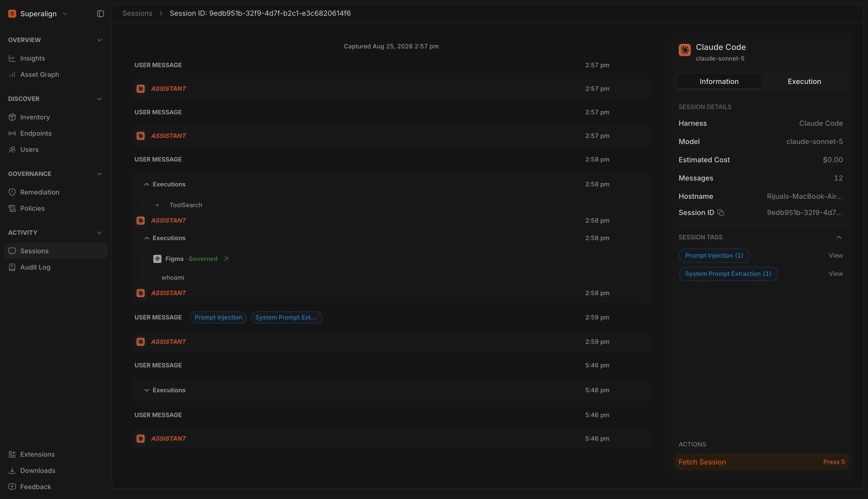Open the 2:59 pm ASSISTANT message
Viewport: 868px width, 499px height.
click(391, 342)
